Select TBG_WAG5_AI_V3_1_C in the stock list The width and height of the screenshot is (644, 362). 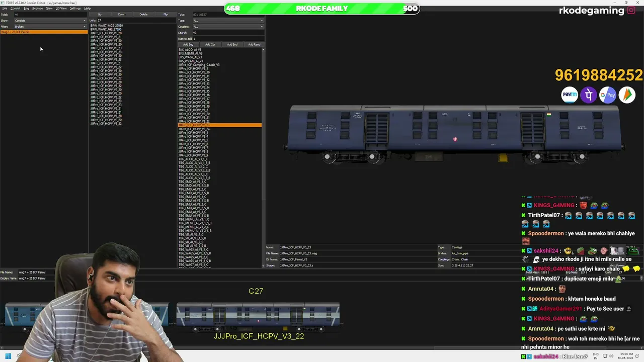coord(193,250)
